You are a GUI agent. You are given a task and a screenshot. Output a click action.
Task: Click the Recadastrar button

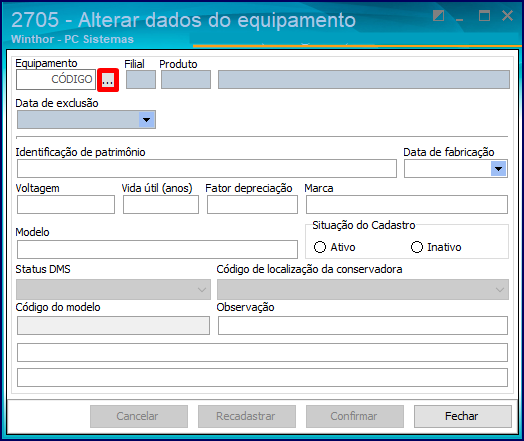[x=247, y=416]
